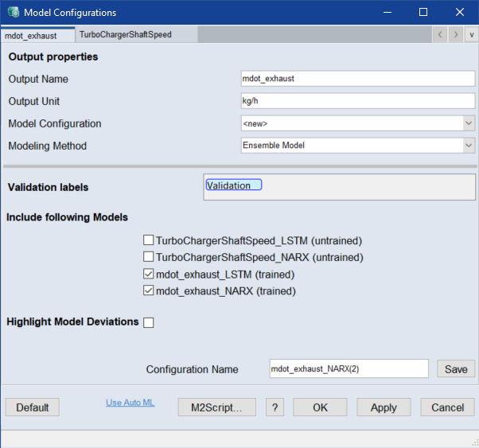Open the Use Auto ML link
This screenshot has width=479, height=448.
coord(130,403)
